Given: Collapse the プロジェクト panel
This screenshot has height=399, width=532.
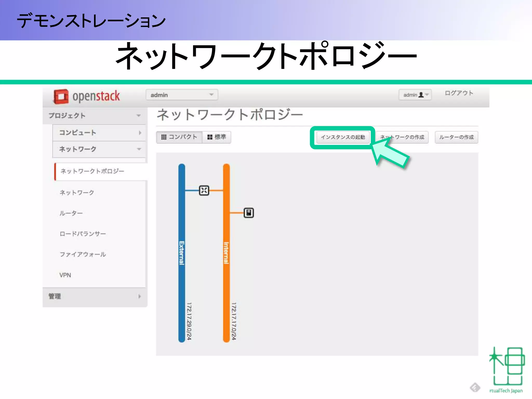Looking at the screenshot, I should [95, 116].
